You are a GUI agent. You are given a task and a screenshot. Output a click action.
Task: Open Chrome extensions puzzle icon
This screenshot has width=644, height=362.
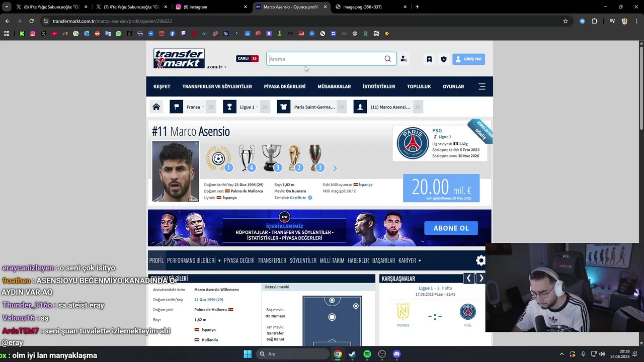pyautogui.click(x=594, y=21)
